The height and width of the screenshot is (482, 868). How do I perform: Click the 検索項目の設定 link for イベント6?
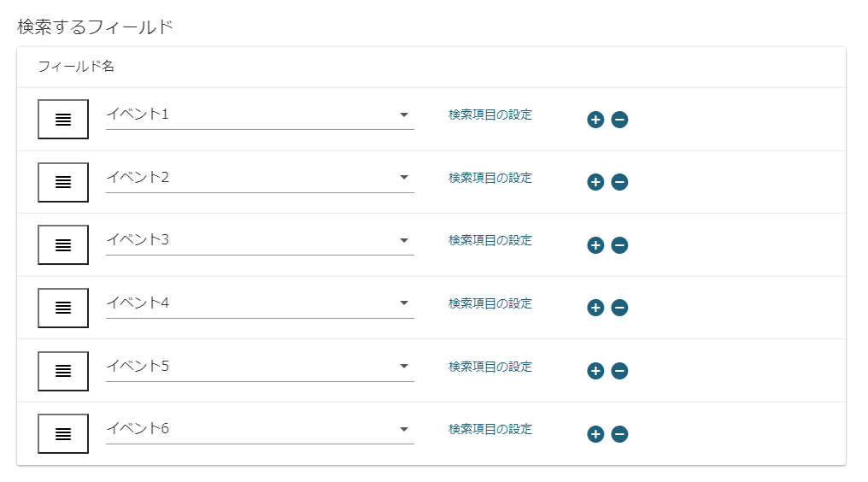coord(490,429)
